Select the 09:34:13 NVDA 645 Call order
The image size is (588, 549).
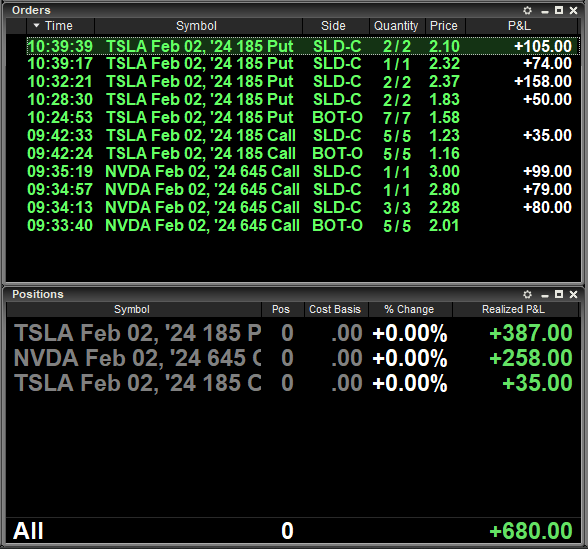coord(303,207)
